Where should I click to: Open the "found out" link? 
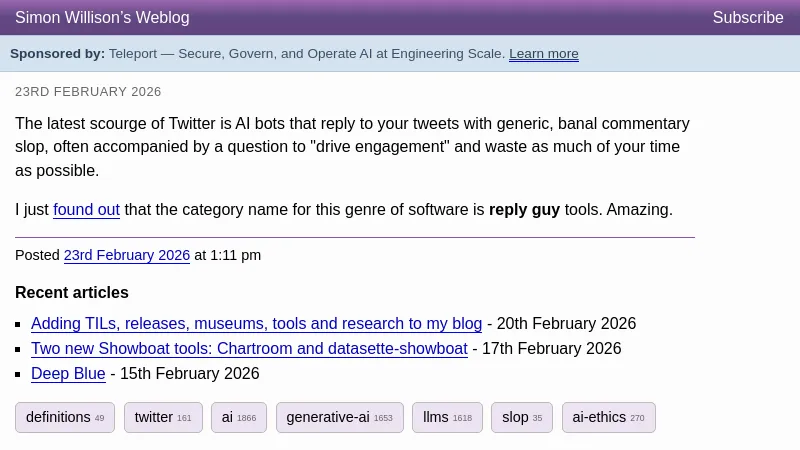86,210
